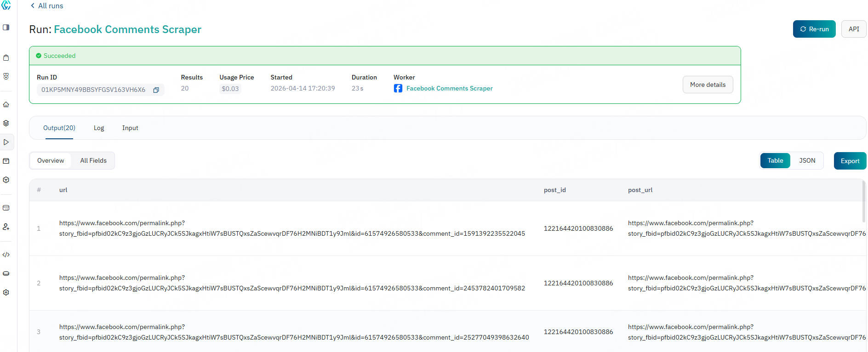Click the app logo in the sidebar
The image size is (868, 352).
click(x=6, y=5)
